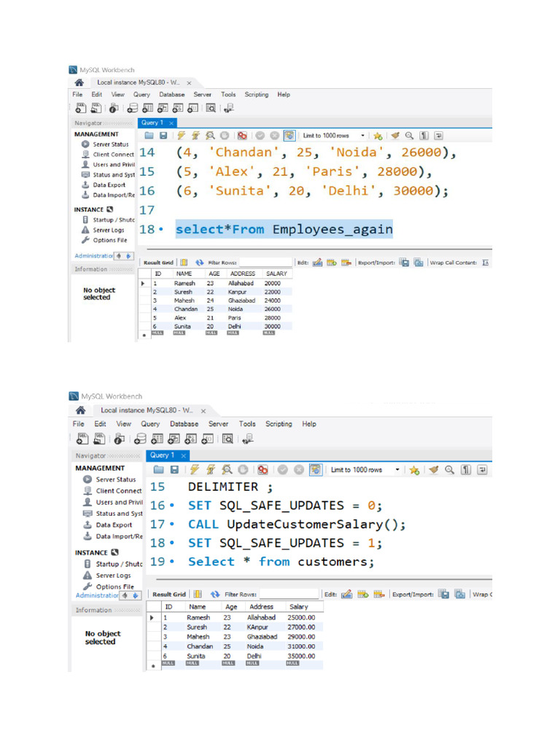Open Limit to 1000 rows dropdown above customers query
560x747 pixels.
coord(398,471)
